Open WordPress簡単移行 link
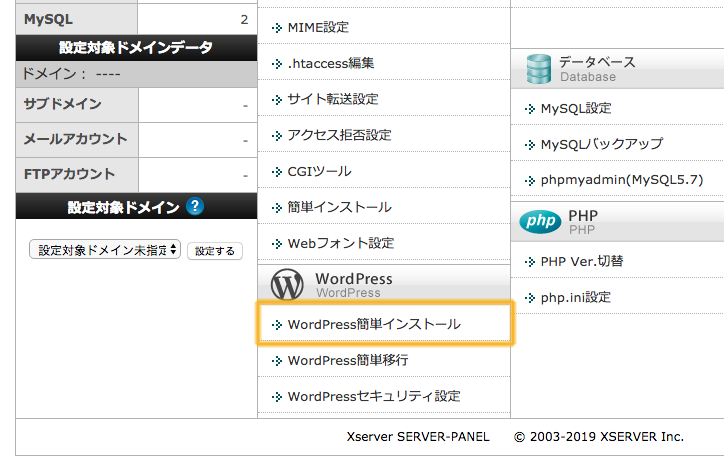The height and width of the screenshot is (466, 724). (348, 361)
